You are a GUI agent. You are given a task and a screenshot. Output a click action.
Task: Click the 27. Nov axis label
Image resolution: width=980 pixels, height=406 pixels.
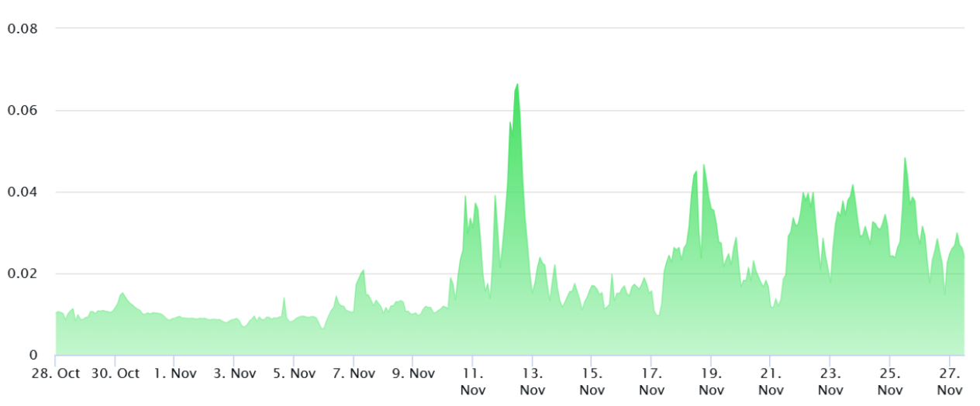coord(950,381)
